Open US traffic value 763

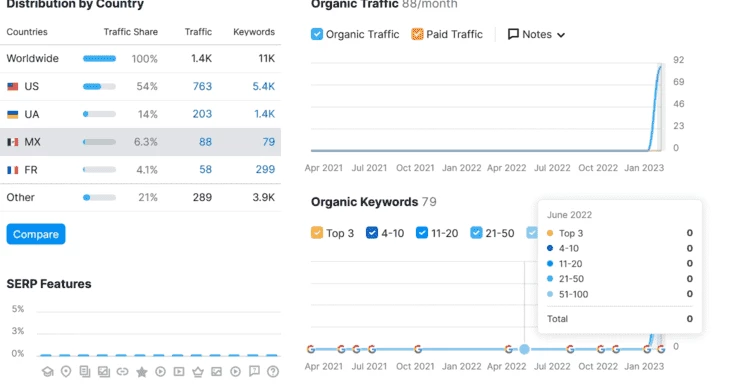pos(202,86)
